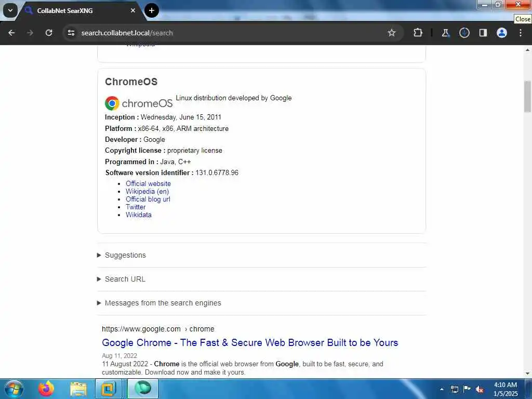Open Chrome Labs flask icon

click(x=445, y=33)
